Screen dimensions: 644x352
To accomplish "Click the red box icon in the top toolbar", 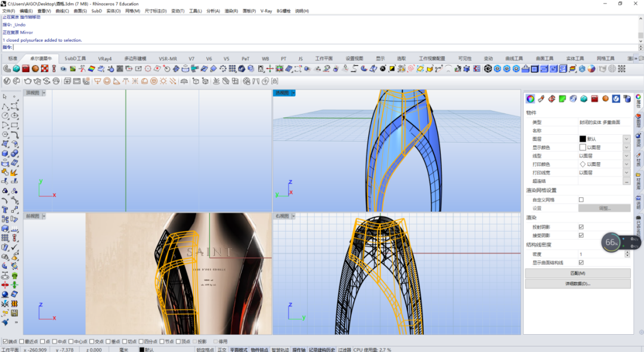I will pyautogui.click(x=26, y=69).
